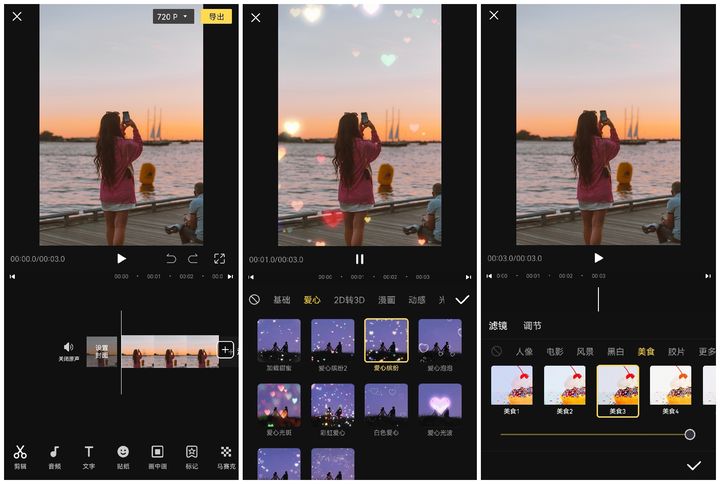The height and width of the screenshot is (484, 720).
Task: Open the 贴纸 sticker smiley tool
Action: pos(123,457)
